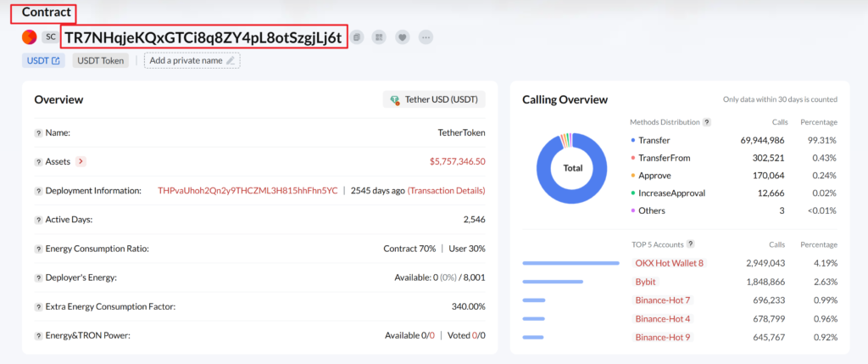This screenshot has width=868, height=364.
Task: Open the three-dots more options menu
Action: (x=426, y=37)
